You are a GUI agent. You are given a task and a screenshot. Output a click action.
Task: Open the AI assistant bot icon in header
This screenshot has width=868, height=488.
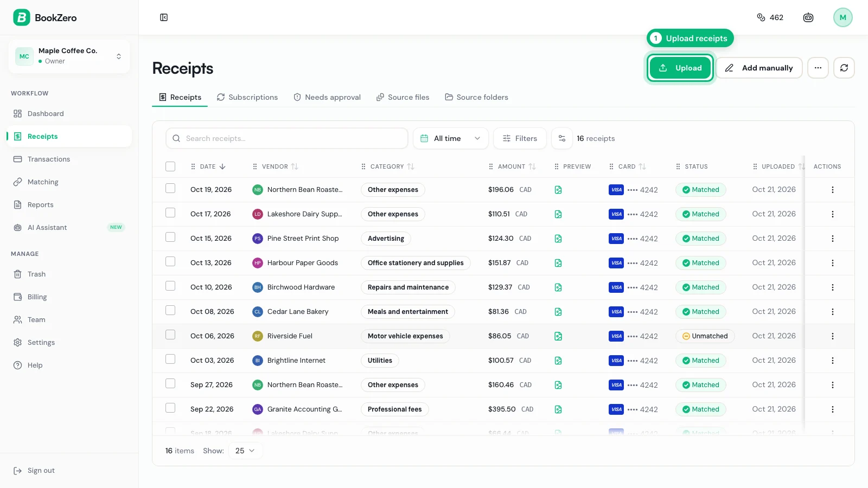click(808, 17)
